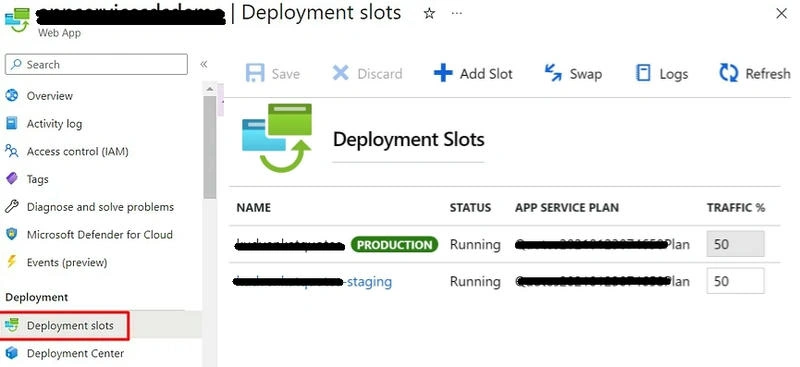Click the Deployment Center cube icon
The image size is (800, 367).
click(11, 353)
